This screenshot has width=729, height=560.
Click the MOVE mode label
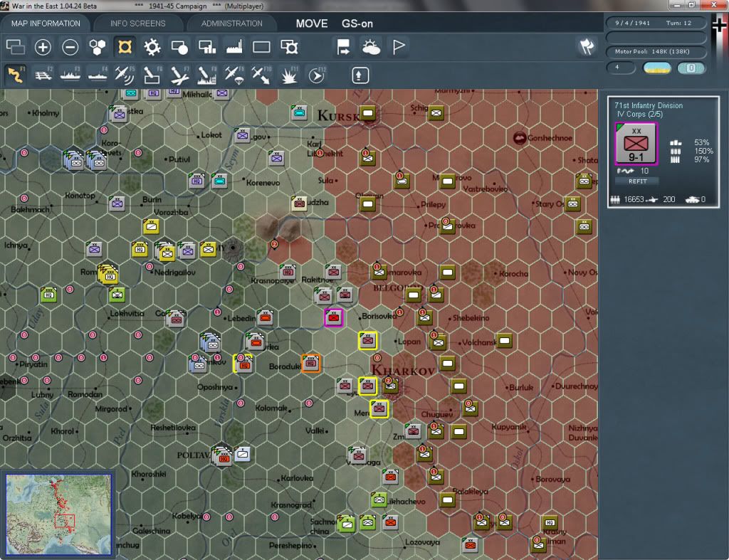[312, 23]
